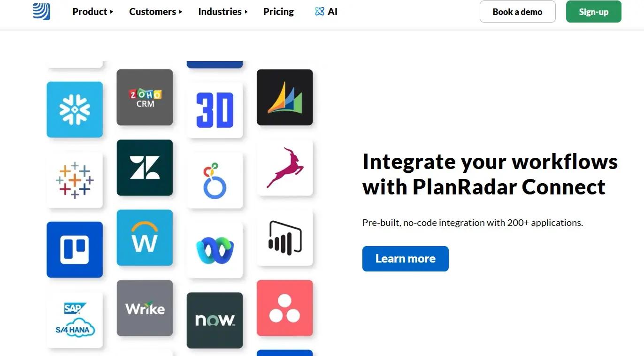Image resolution: width=644 pixels, height=356 pixels.
Task: Go to the Pricing page
Action: click(x=278, y=12)
